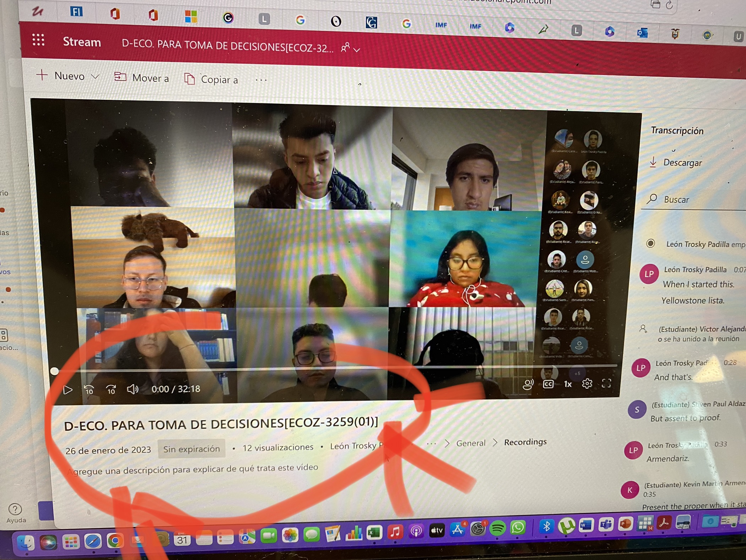Mute the video volume speaker icon
Screen dimensions: 746x560
pos(133,389)
